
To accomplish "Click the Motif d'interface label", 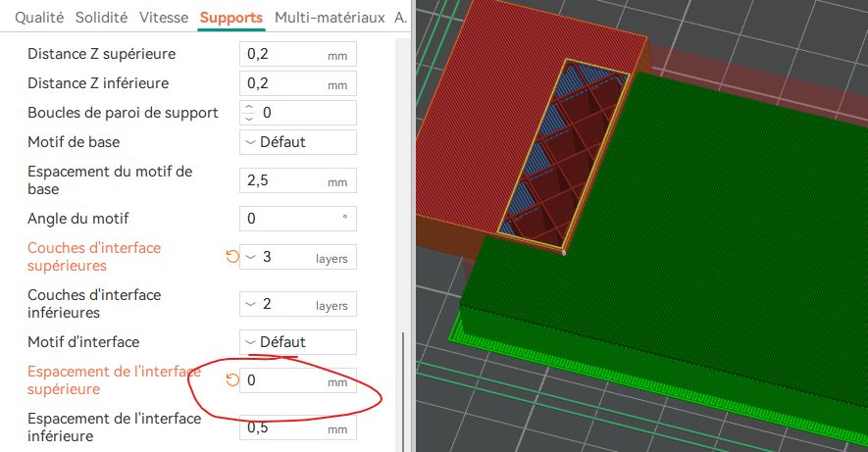I will 83,342.
